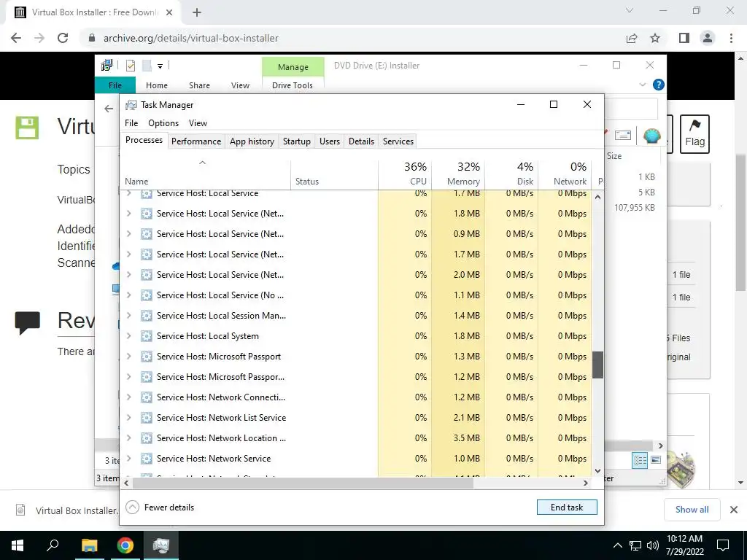Screen dimensions: 747x560
Task: Click Task Manager vertical scrollbar thumb
Action: 598,365
